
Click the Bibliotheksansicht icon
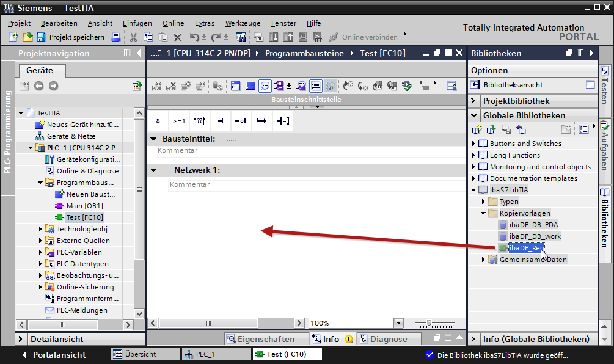475,84
